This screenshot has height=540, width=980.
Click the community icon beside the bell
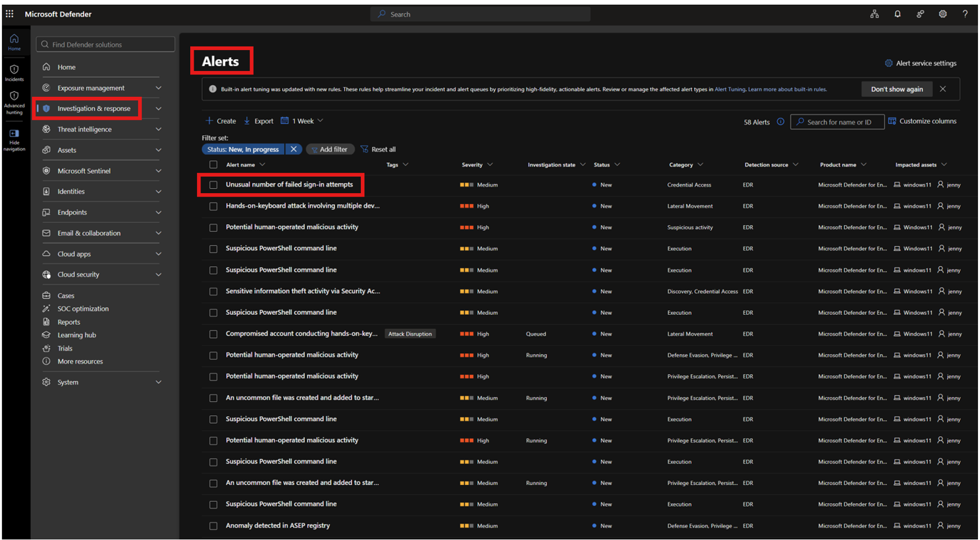920,14
